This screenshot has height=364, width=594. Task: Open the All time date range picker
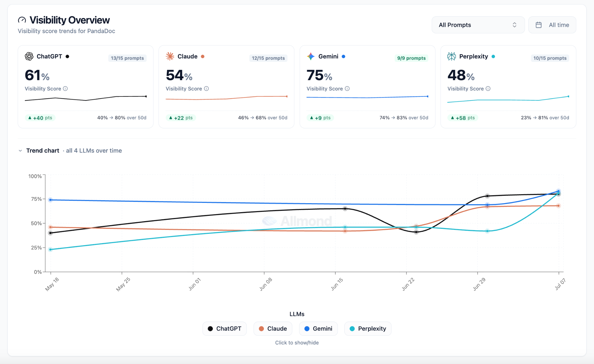pyautogui.click(x=552, y=25)
